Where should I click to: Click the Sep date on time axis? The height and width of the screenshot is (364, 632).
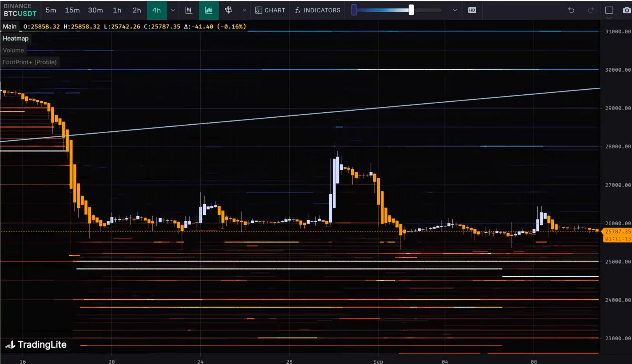pos(378,361)
